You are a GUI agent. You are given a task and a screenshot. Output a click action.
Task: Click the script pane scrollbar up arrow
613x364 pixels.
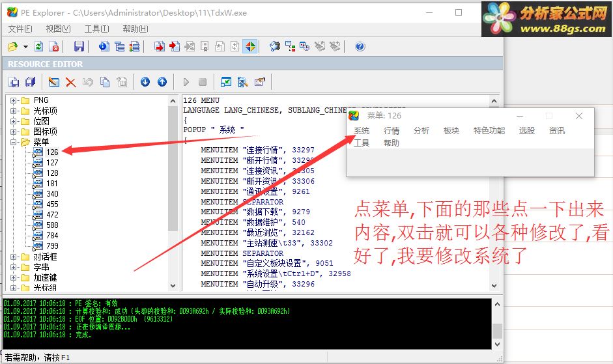point(494,101)
